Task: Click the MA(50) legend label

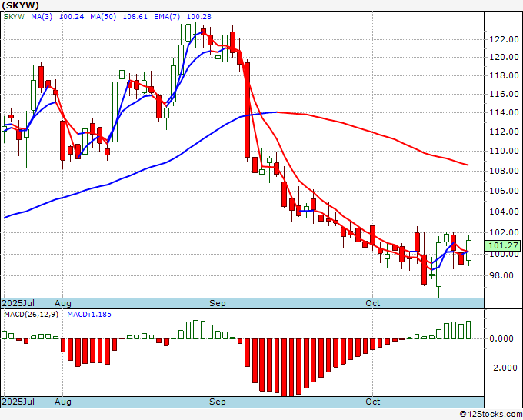Action: (x=103, y=17)
